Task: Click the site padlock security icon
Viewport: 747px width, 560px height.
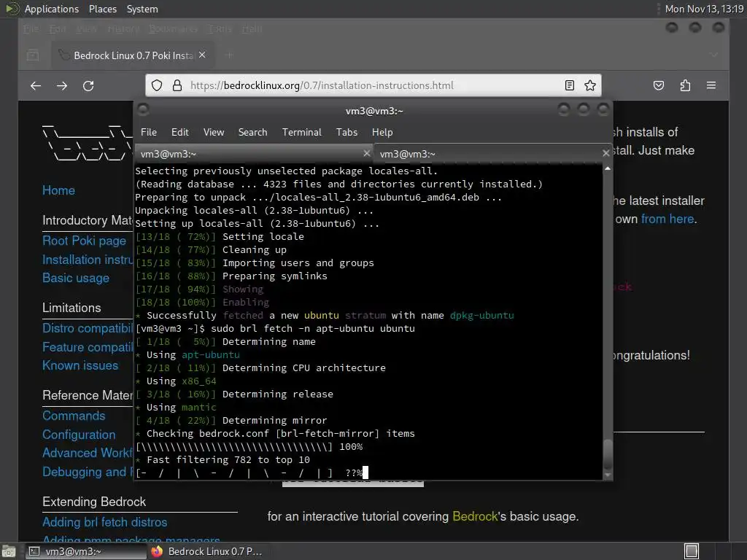Action: click(177, 85)
